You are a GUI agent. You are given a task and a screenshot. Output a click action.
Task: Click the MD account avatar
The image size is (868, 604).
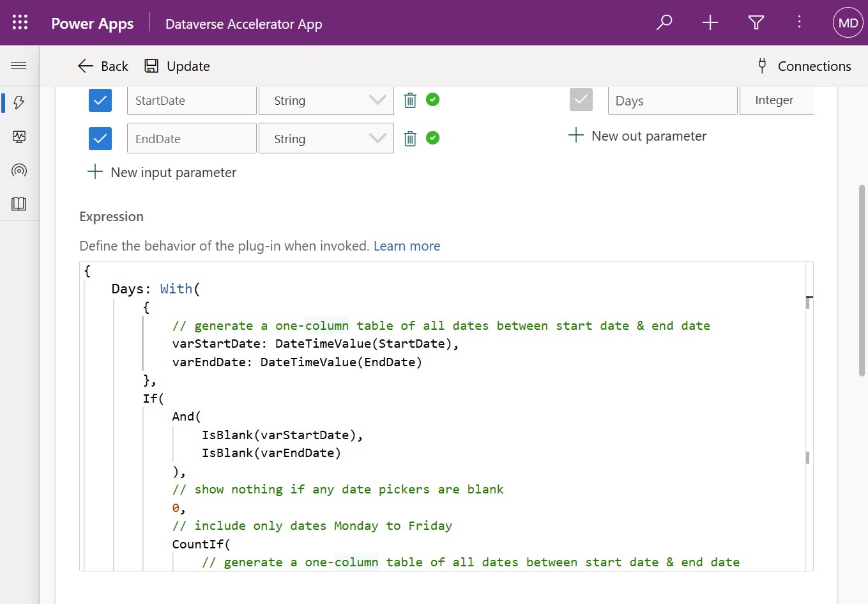[x=848, y=22]
